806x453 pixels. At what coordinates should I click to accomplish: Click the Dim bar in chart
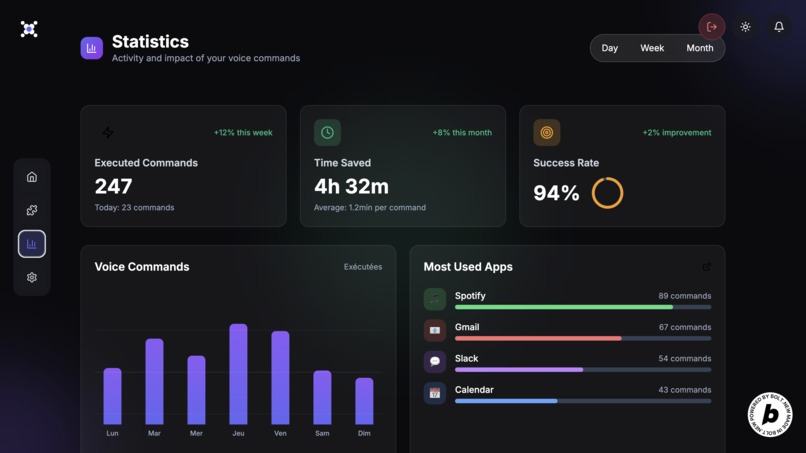pos(364,401)
